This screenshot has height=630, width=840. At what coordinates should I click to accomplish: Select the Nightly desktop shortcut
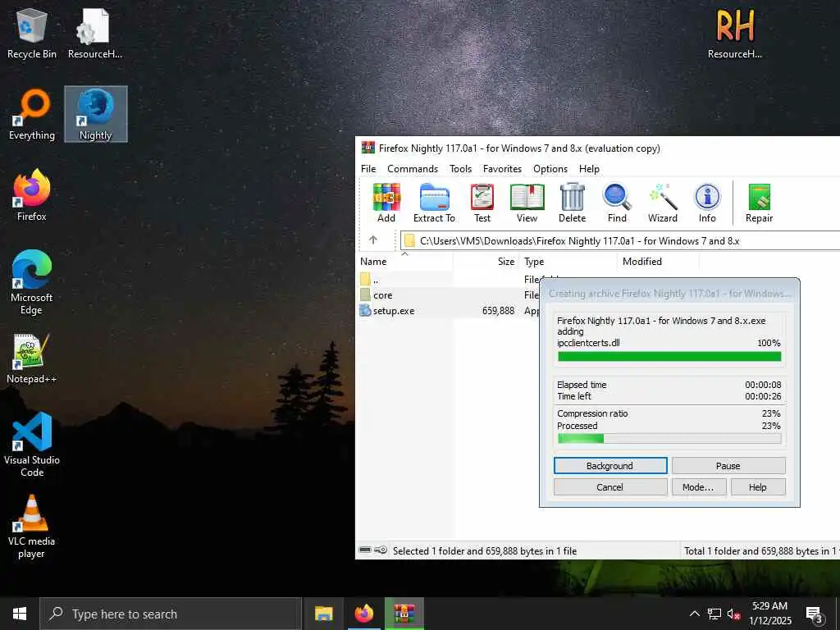96,114
